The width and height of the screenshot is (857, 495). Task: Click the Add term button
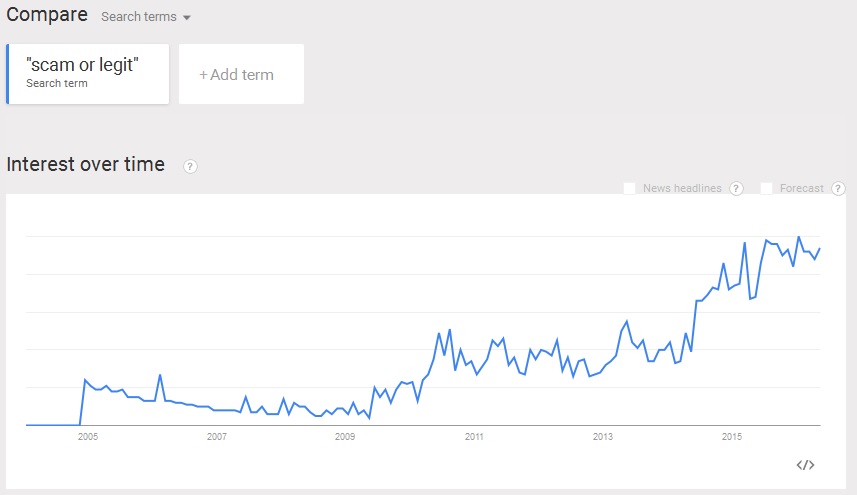tap(241, 74)
